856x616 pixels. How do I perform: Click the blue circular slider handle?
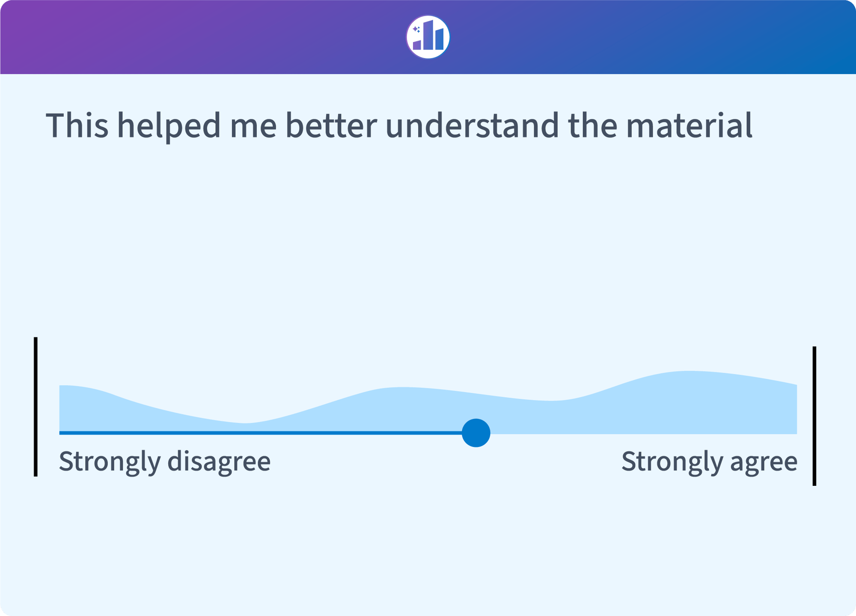[x=476, y=433]
